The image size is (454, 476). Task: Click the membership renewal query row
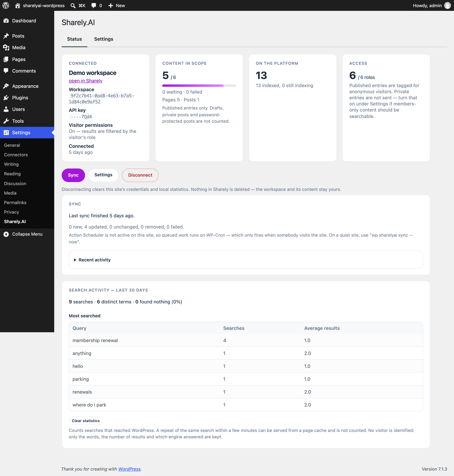pos(246,340)
